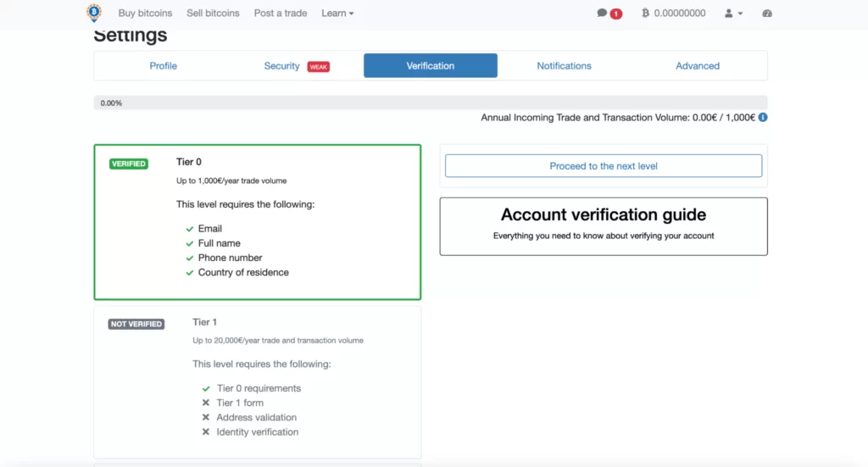Click the blue info icon beside volume
This screenshot has height=467, width=868.
(x=763, y=117)
